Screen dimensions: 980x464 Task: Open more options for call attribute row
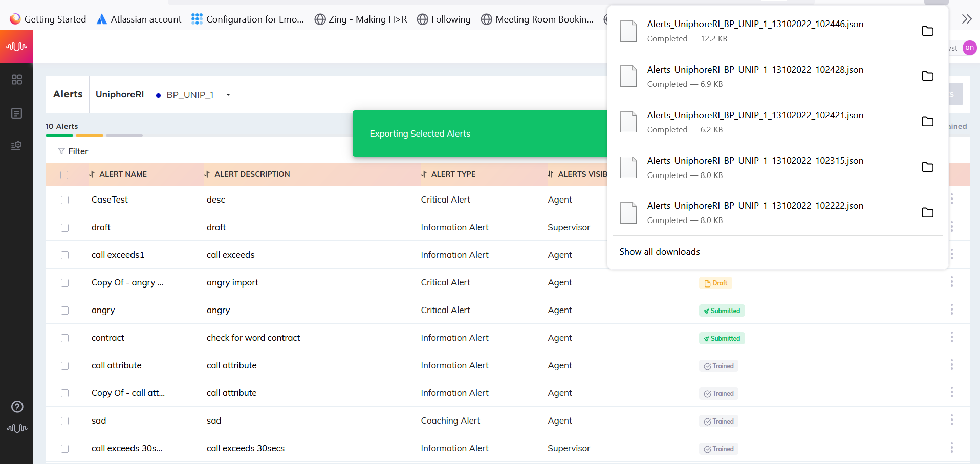[x=951, y=365]
